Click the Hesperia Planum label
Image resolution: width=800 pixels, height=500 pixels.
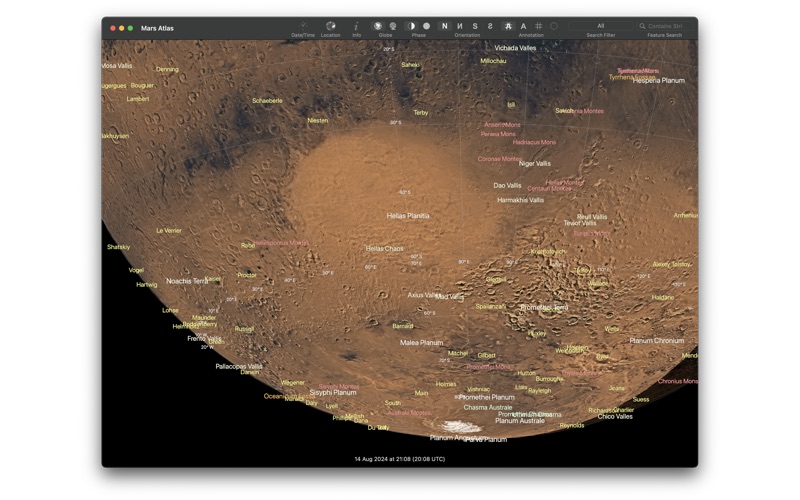(658, 81)
